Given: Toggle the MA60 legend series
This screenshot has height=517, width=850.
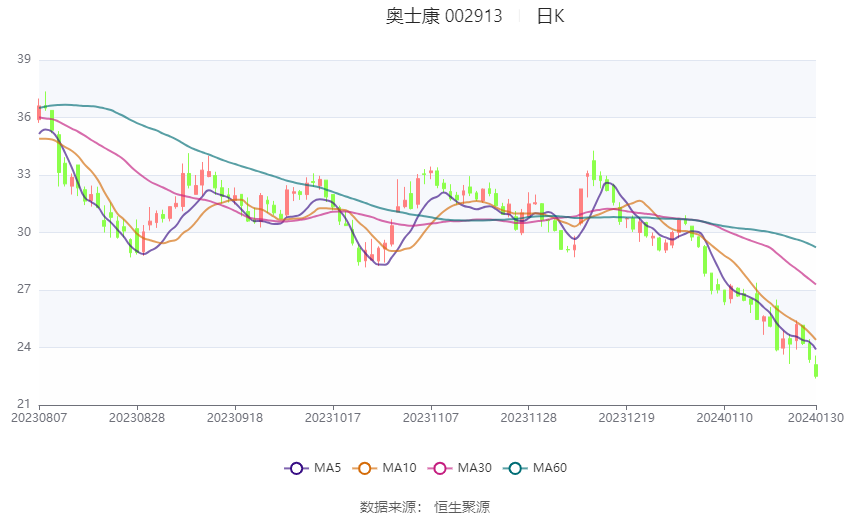Looking at the screenshot, I should [535, 468].
